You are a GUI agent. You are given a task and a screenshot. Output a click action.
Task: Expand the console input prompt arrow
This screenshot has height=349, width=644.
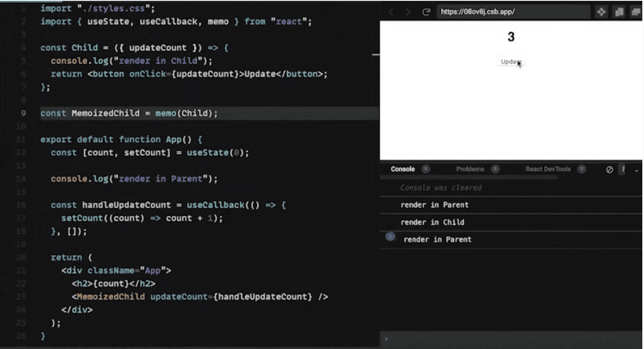coord(386,339)
